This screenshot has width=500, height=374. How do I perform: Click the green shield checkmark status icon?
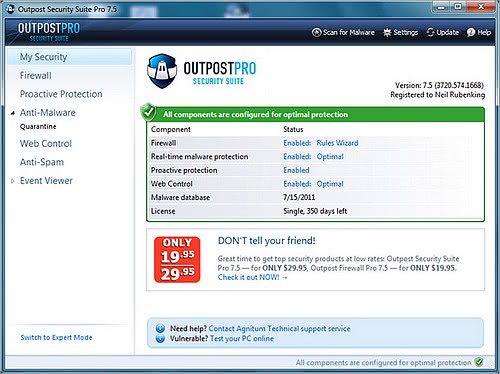click(x=148, y=112)
